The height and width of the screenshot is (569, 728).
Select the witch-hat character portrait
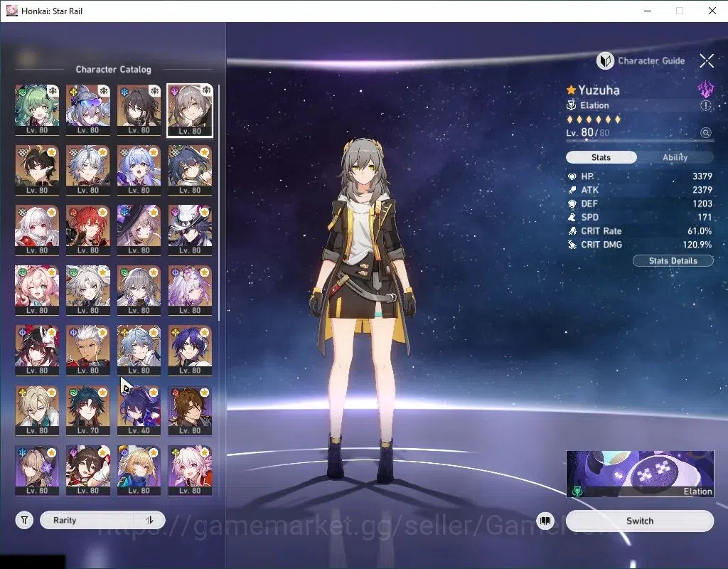click(139, 230)
